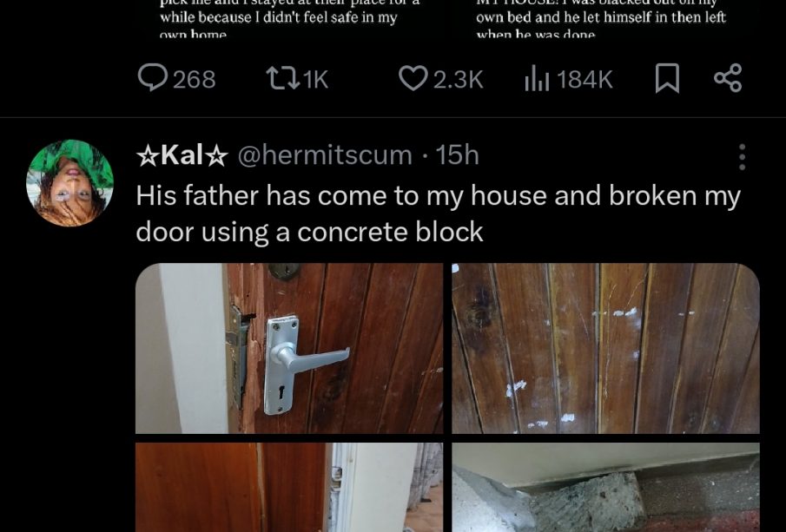The image size is (786, 532).
Task: Bookmark the quoted post
Action: click(x=667, y=79)
